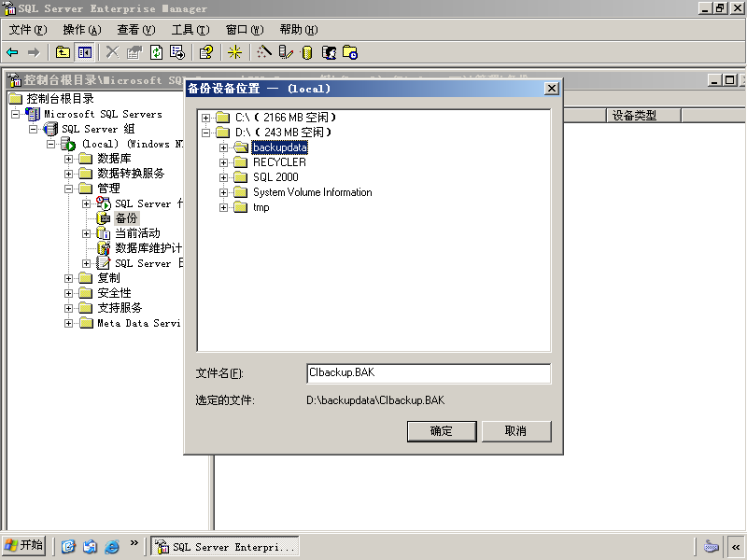Click Internet Explorer quick launch icon
Screen dimensions: 747x560
111,546
